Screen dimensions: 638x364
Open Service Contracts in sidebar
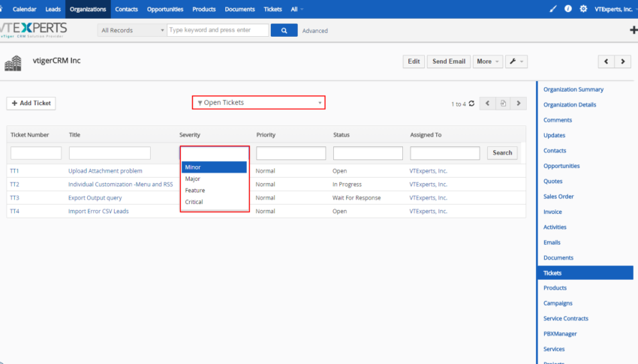[566, 318]
